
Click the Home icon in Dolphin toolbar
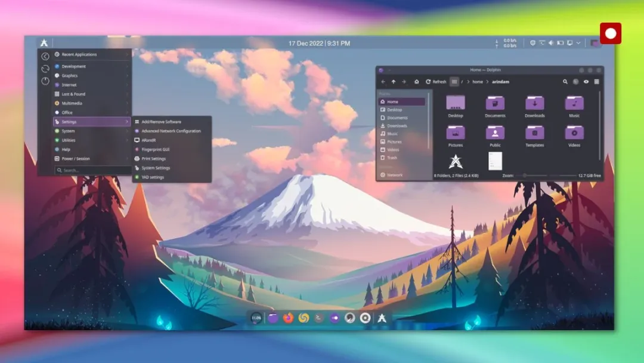click(x=416, y=82)
